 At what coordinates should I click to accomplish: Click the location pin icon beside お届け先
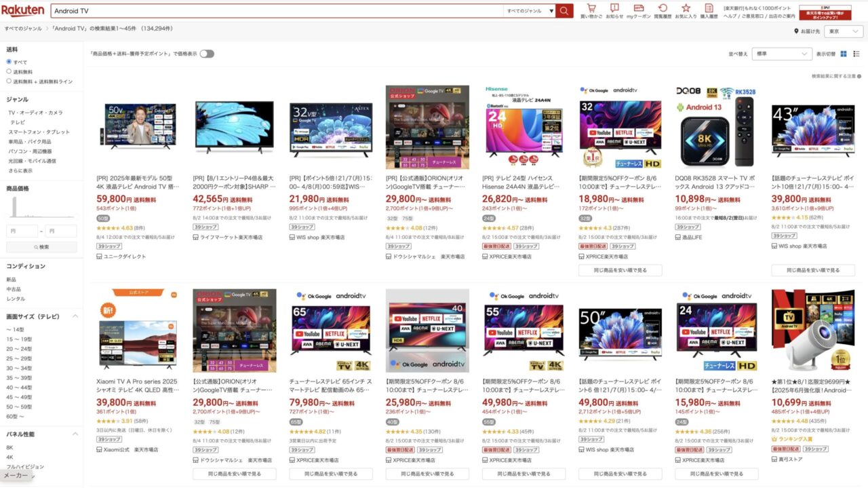(796, 31)
